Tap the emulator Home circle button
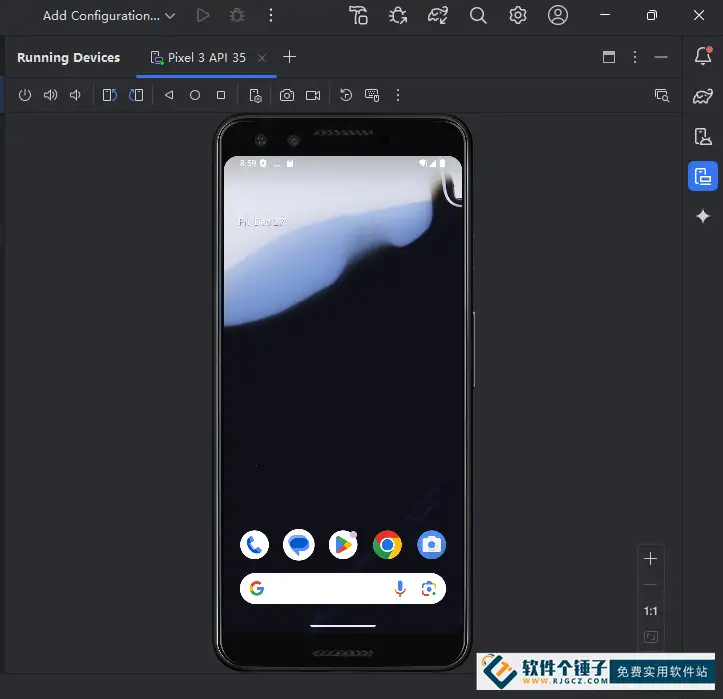 (195, 95)
